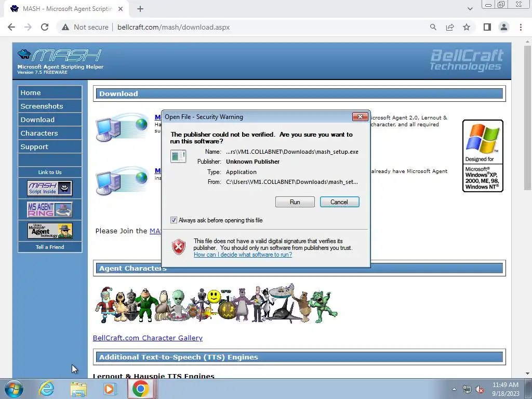The image size is (532, 399).
Task: Click the first download computer-globe icon
Action: pyautogui.click(x=122, y=127)
